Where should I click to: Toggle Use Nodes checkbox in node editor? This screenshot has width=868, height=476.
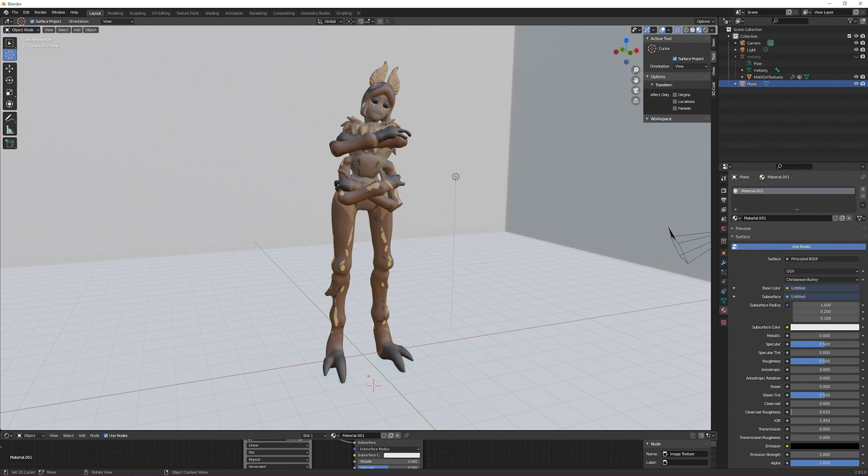pyautogui.click(x=106, y=436)
